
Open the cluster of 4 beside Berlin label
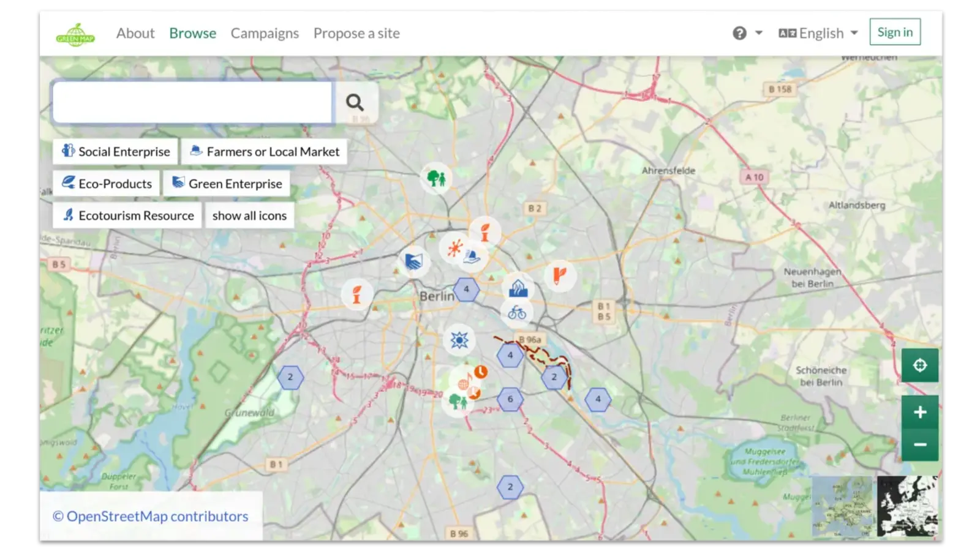point(466,289)
